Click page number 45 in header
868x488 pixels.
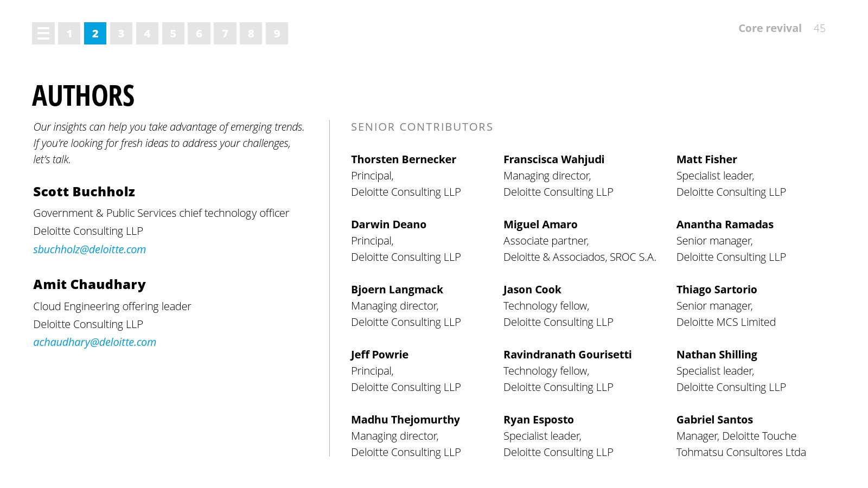tap(819, 28)
